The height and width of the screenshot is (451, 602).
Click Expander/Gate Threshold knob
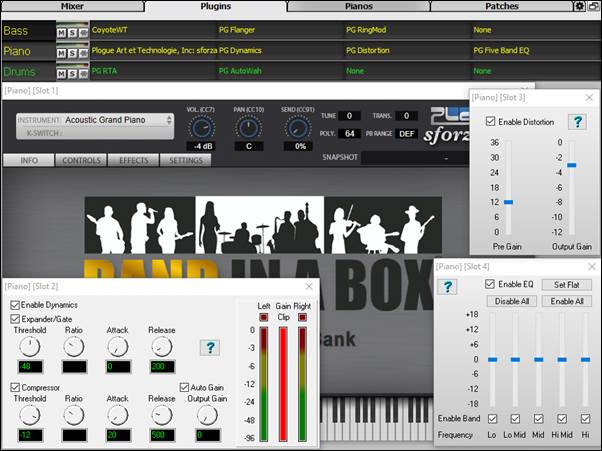click(x=30, y=347)
